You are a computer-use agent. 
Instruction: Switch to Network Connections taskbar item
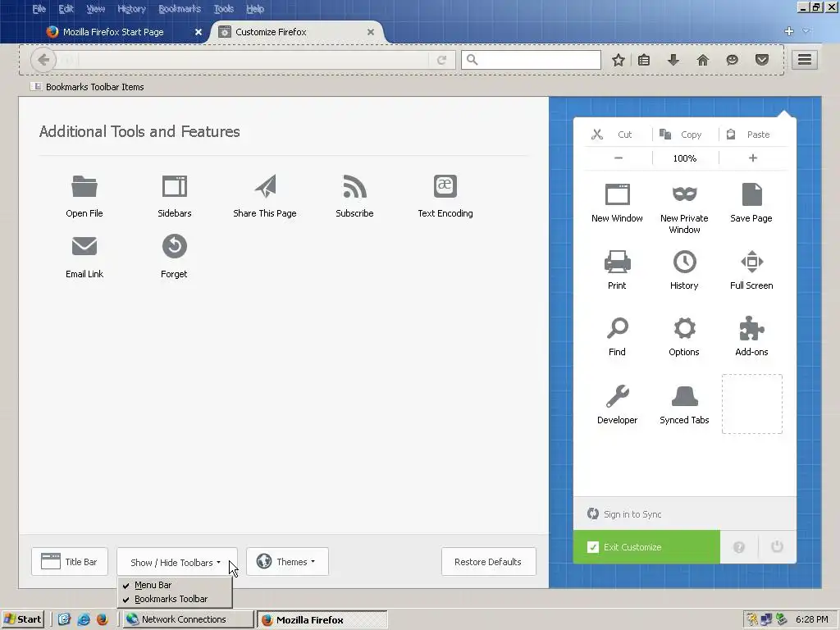point(188,619)
